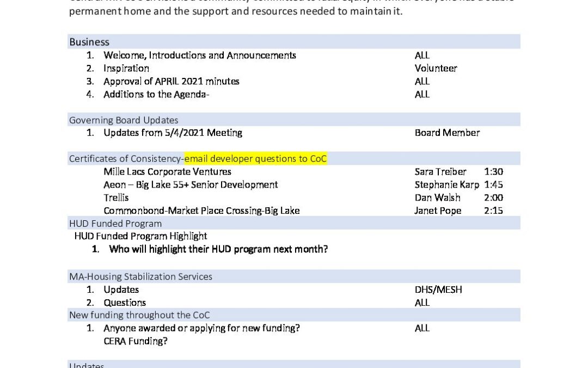Click 'DHS/MESH' presenter text
Screen dimensions: 588x368
click(438, 289)
